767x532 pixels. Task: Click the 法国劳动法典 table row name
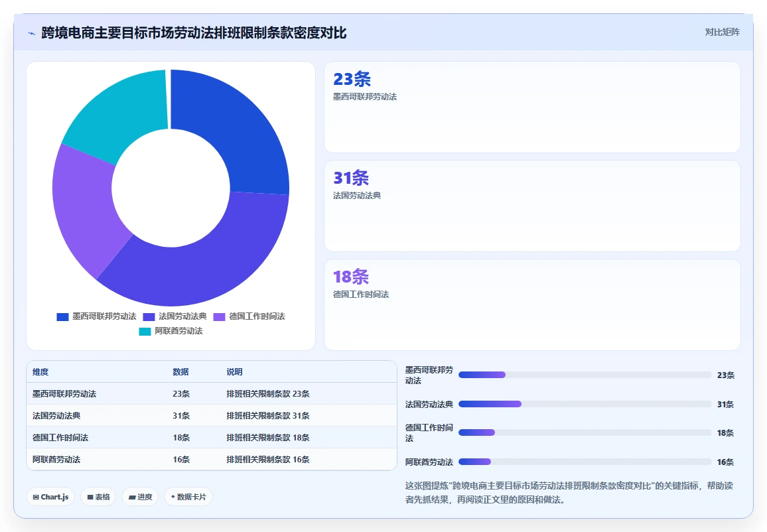tap(56, 416)
